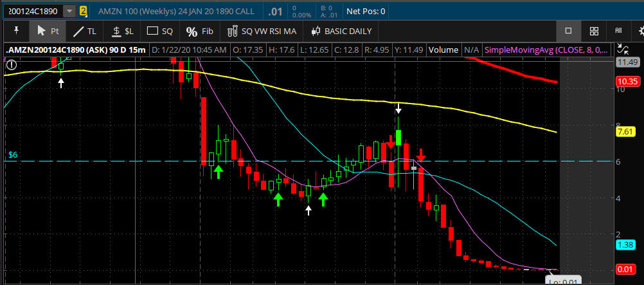Click the collapse chart scale arrows icon

point(622,49)
